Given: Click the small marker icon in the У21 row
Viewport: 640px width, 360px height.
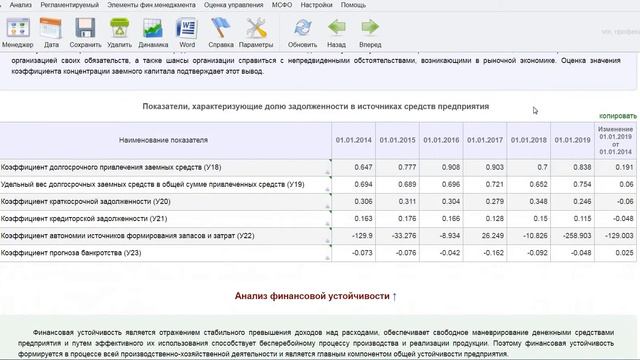Looking at the screenshot, I should point(327,224).
